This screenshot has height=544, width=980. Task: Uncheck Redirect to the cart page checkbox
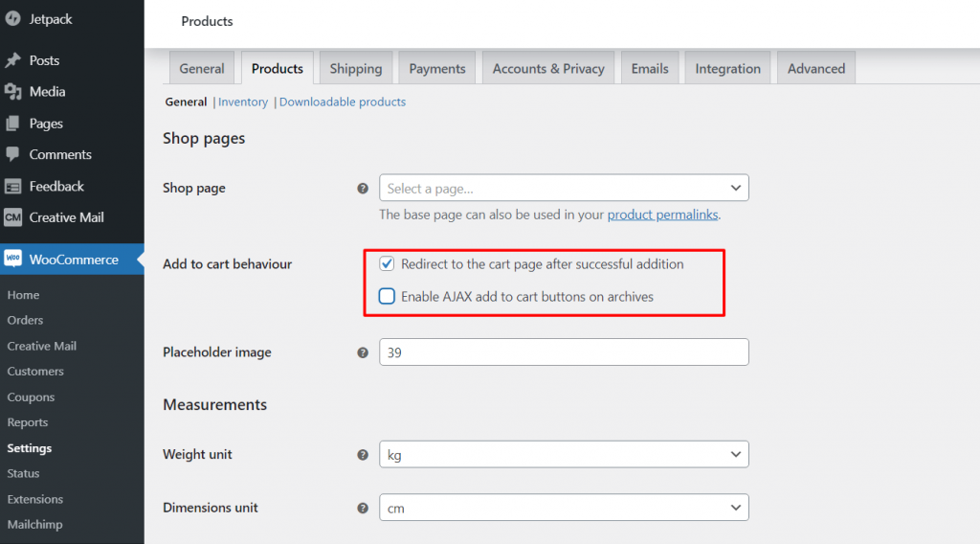[x=387, y=263]
